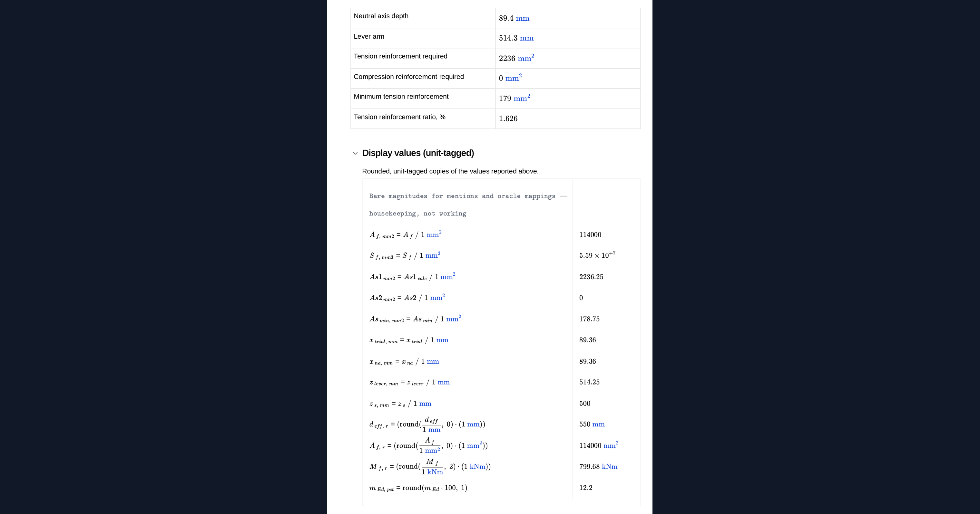This screenshot has width=980, height=514.
Task: Click the A f, r result 114000 mm²
Action: pos(599,445)
